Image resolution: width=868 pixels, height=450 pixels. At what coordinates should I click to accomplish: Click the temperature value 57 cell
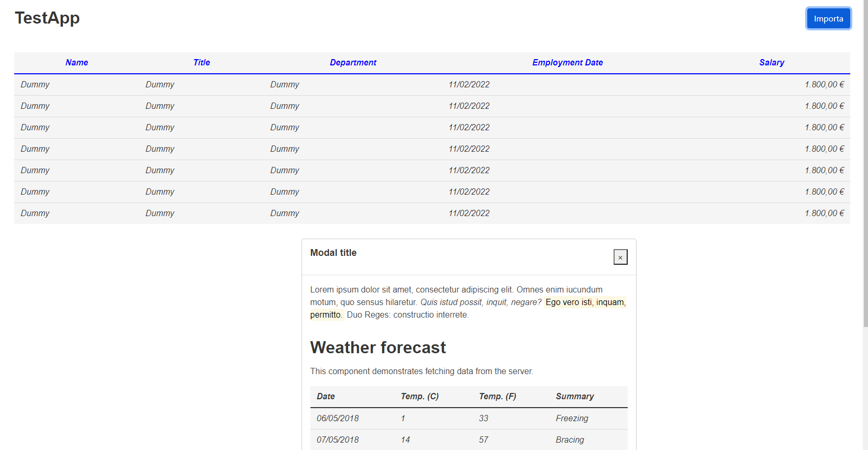pos(484,440)
